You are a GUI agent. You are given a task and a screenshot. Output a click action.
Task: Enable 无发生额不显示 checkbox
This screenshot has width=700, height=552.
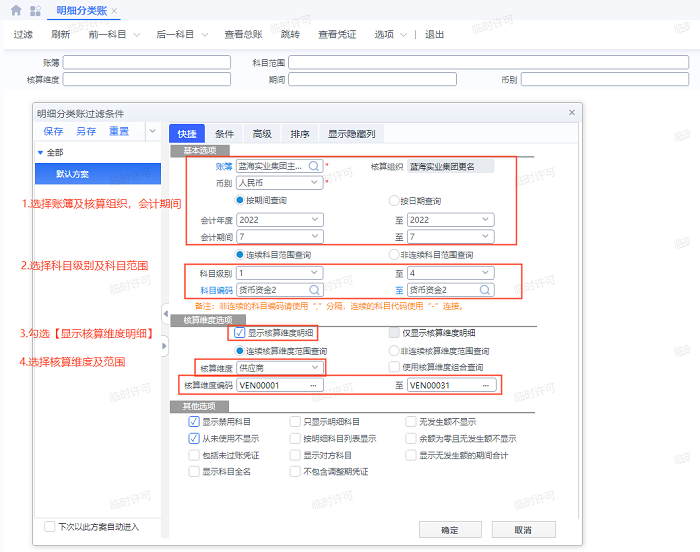click(411, 422)
